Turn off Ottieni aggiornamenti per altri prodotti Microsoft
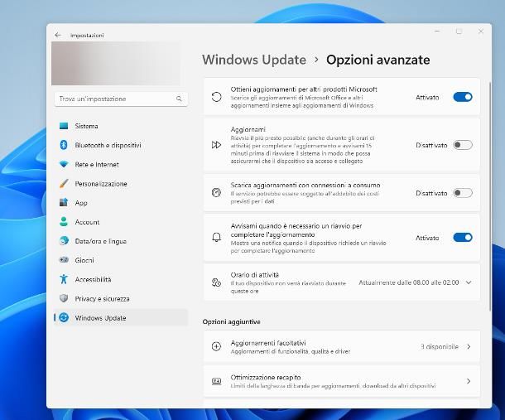505x420 pixels. [x=463, y=97]
